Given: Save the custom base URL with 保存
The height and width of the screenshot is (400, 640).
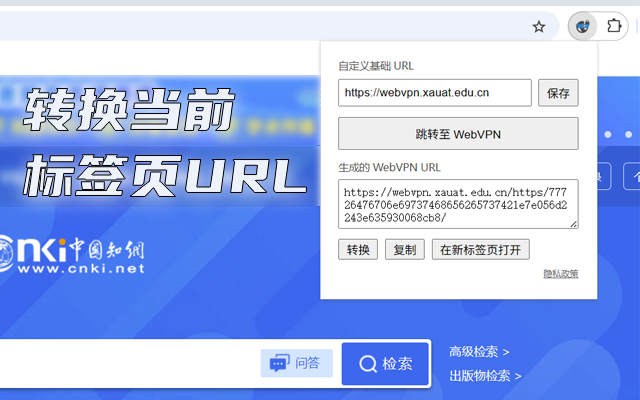Looking at the screenshot, I should (558, 93).
